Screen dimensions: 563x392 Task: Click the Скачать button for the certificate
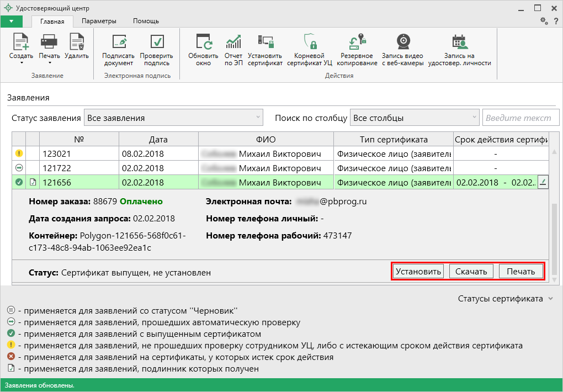click(471, 271)
